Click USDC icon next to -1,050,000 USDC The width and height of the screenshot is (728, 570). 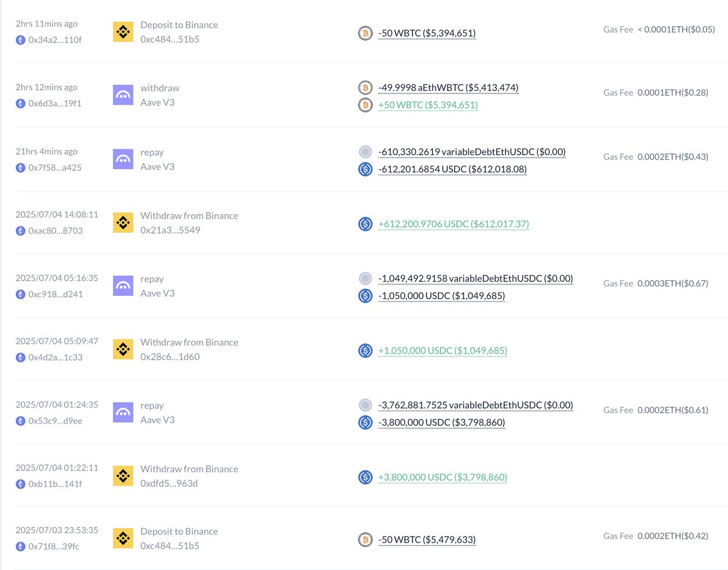tap(365, 296)
